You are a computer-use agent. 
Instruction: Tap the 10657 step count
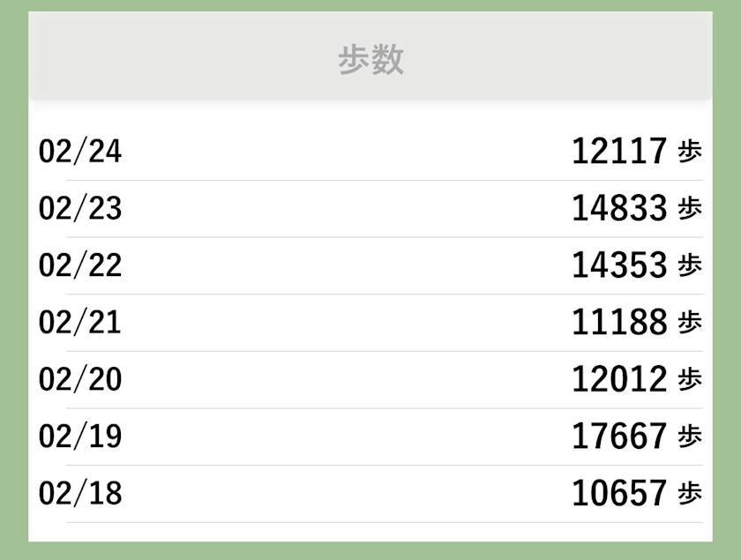pos(619,493)
